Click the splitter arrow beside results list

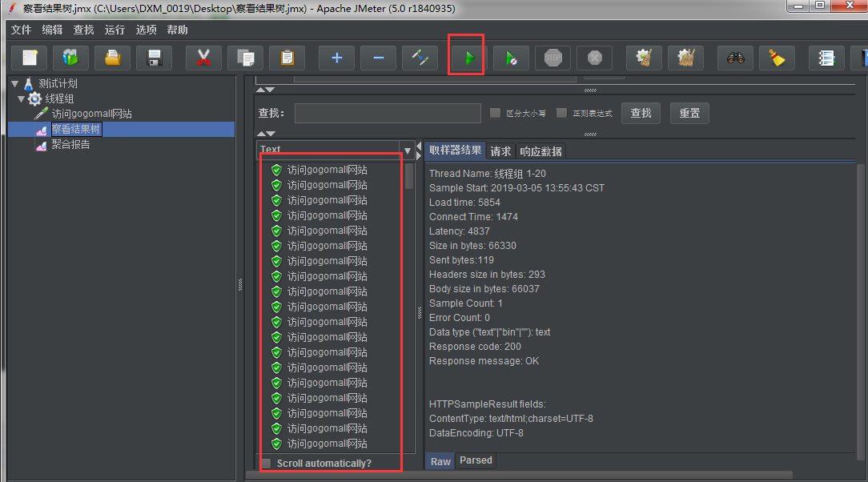point(419,151)
